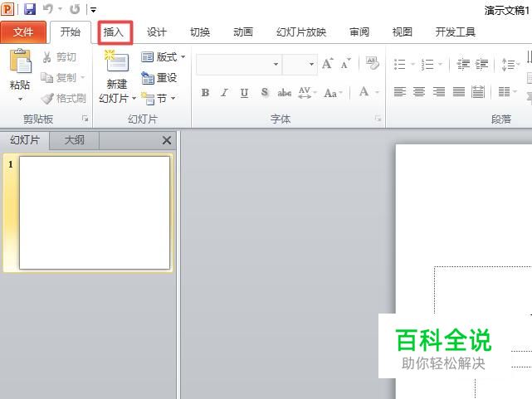Expand the font color dropdown arrow

(x=377, y=92)
